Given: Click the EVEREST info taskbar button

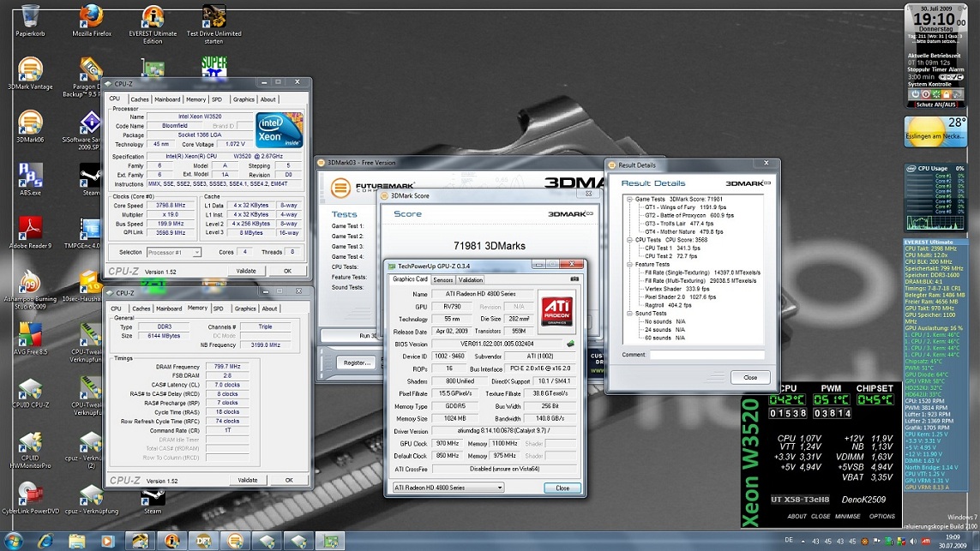Looking at the screenshot, I should (171, 541).
